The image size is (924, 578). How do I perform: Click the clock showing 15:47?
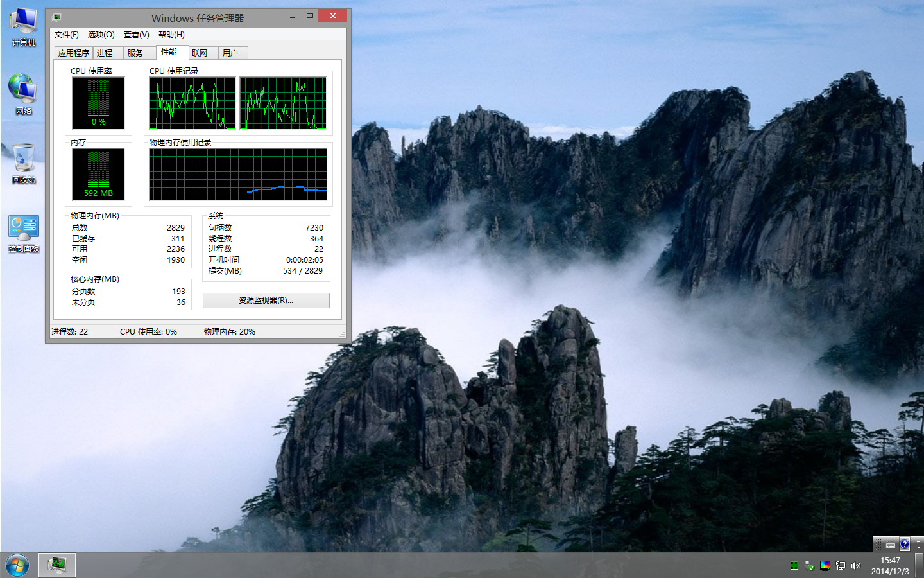coord(890,561)
